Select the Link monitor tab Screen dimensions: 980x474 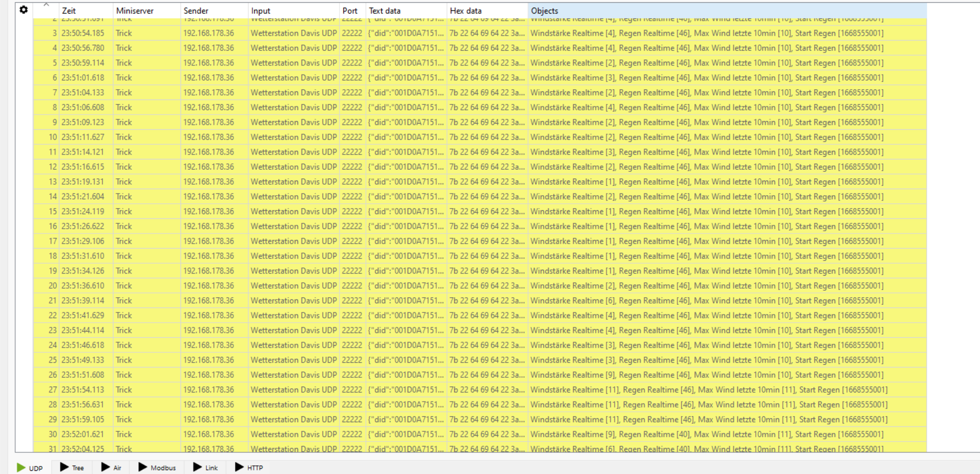pos(205,468)
